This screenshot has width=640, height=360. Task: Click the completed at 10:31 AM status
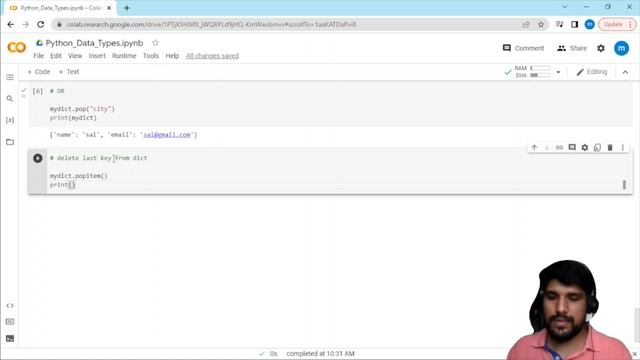tap(320, 353)
